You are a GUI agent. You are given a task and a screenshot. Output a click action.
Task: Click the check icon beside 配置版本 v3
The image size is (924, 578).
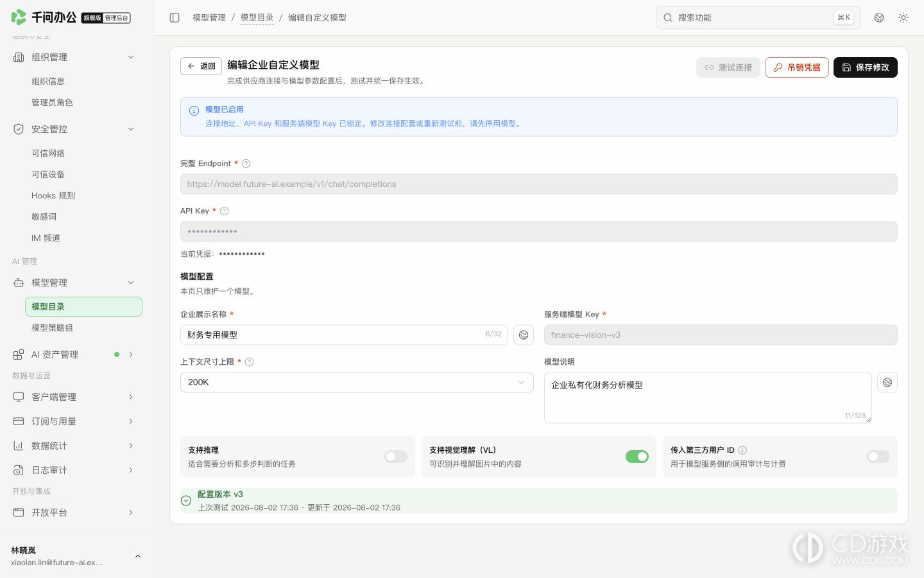pyautogui.click(x=186, y=501)
